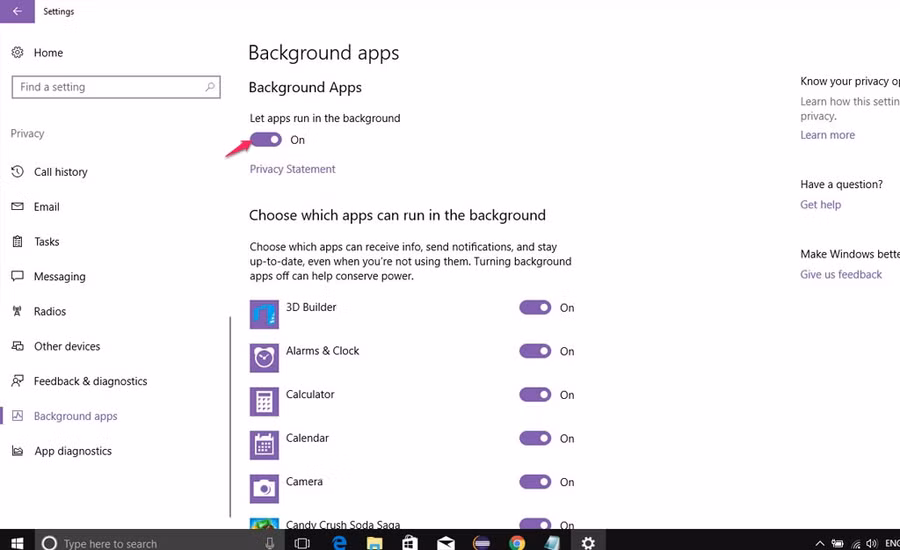Open Chrome from the taskbar
The image size is (900, 550).
[x=517, y=543]
